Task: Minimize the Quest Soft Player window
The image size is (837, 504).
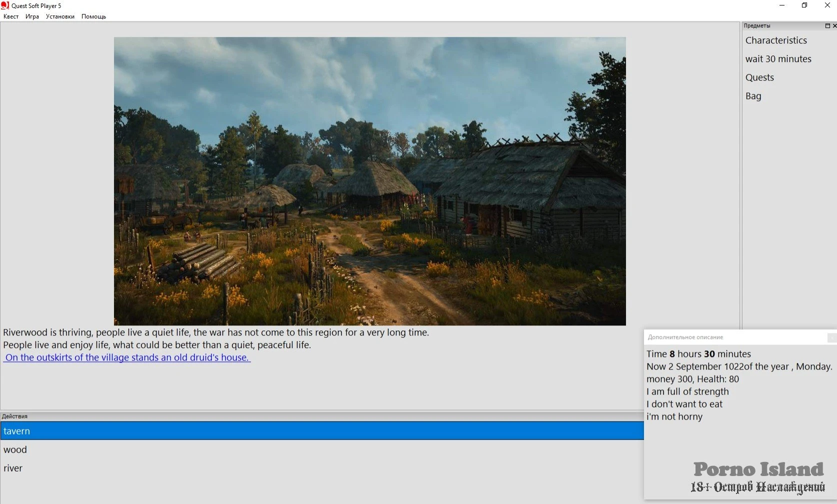Action: tap(782, 5)
